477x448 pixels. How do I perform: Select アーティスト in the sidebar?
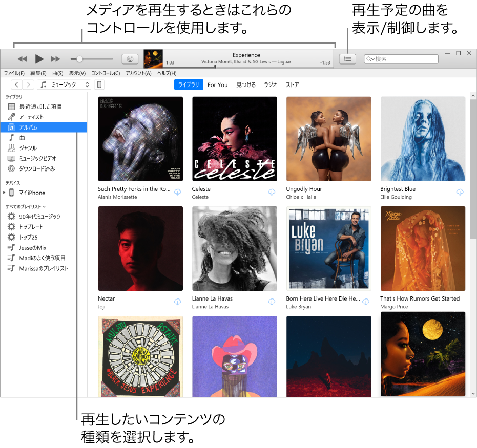point(44,117)
